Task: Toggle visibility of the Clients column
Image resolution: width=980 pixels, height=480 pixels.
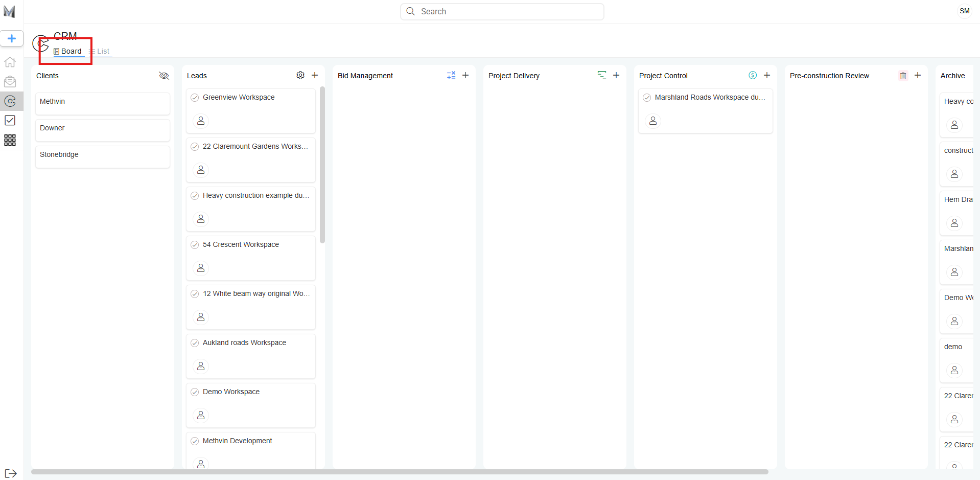Action: 164,76
